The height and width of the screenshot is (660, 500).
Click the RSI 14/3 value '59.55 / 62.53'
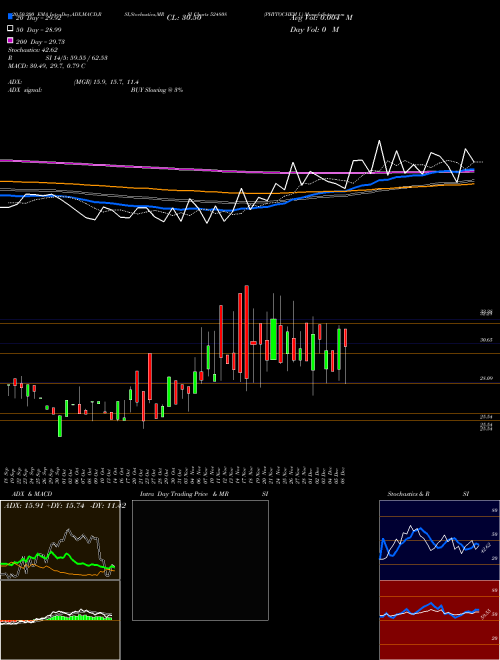tap(87, 58)
